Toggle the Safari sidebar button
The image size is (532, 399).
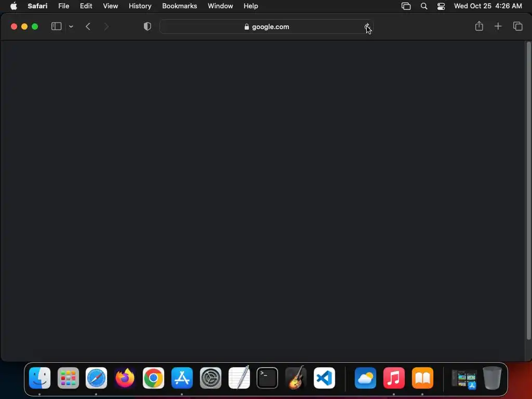click(x=56, y=26)
